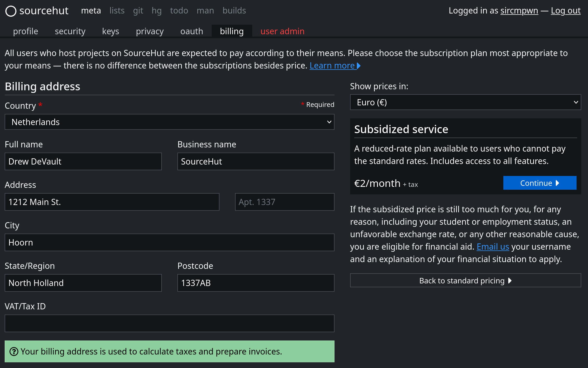The image size is (588, 368).
Task: Click the sourcehut circle logo icon
Action: pyautogui.click(x=11, y=11)
